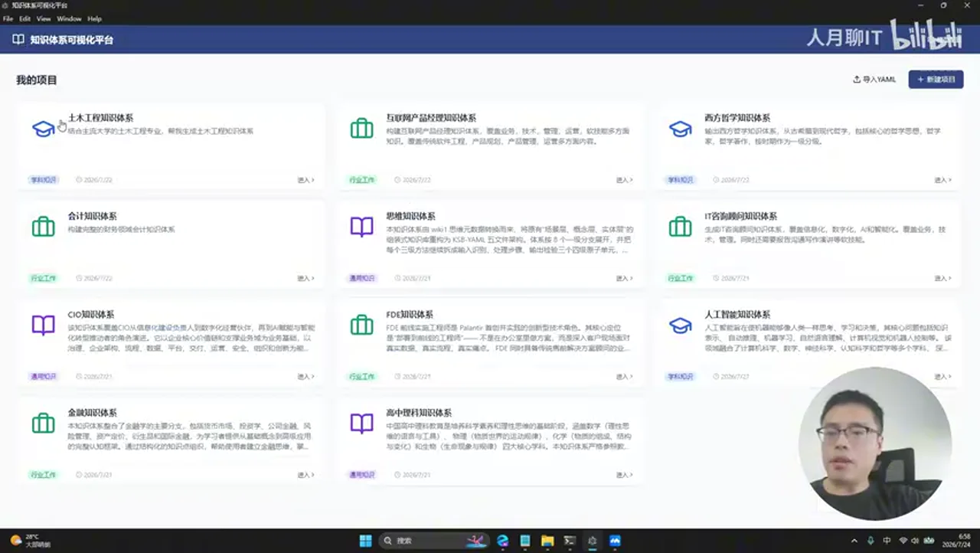Viewport: 980px width, 553px height.
Task: Click the 西方哲学知识体系 card title
Action: point(737,118)
